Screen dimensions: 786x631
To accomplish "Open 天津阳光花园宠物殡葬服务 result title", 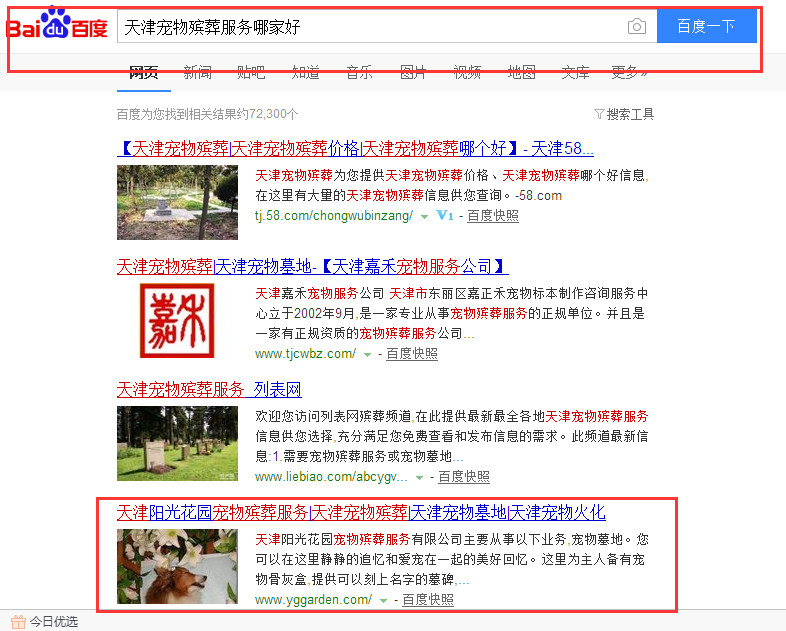I will click(361, 512).
